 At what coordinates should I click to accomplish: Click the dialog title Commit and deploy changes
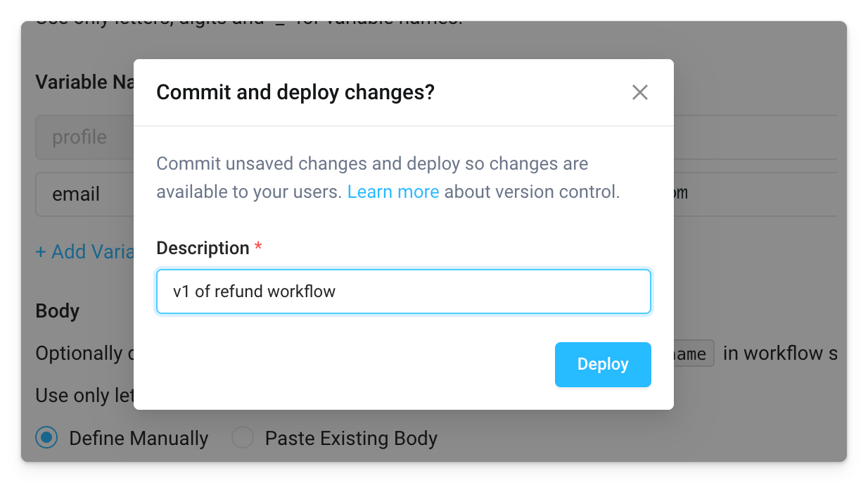tap(295, 92)
